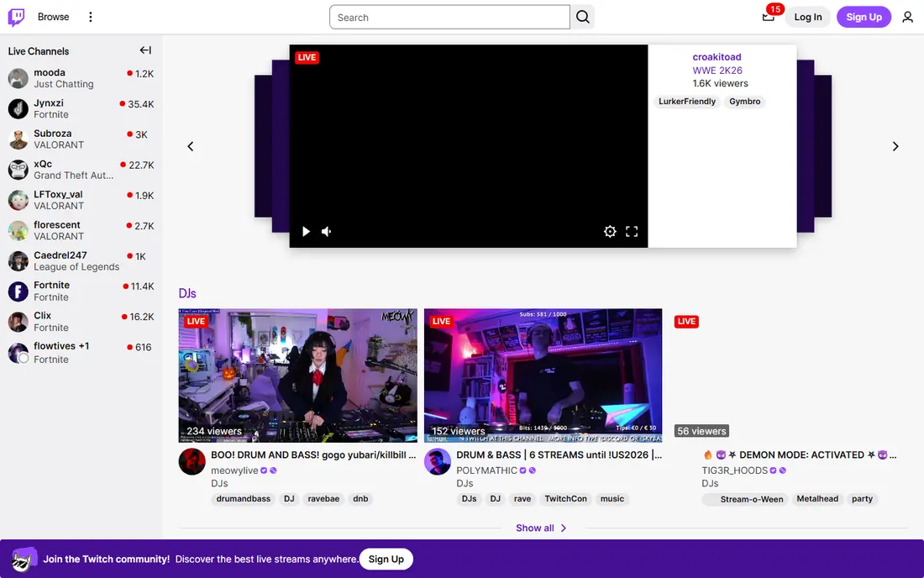Screen dimensions: 924x578
Task: Enter fullscreen on the featured player
Action: 632,232
